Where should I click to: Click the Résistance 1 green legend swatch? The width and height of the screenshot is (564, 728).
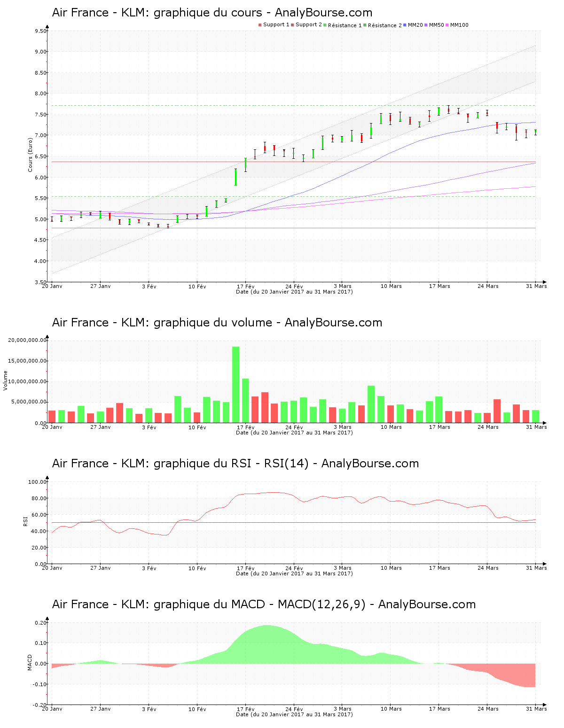point(325,25)
